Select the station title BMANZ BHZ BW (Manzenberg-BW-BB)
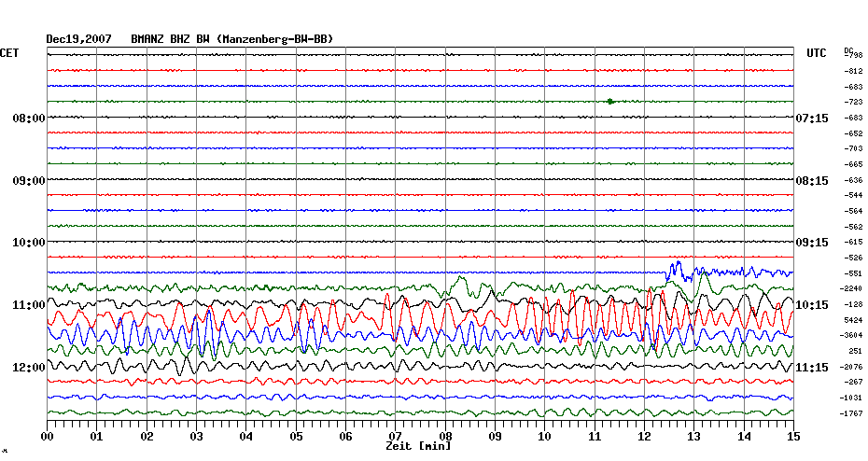This screenshot has height=461, width=868. coord(232,39)
